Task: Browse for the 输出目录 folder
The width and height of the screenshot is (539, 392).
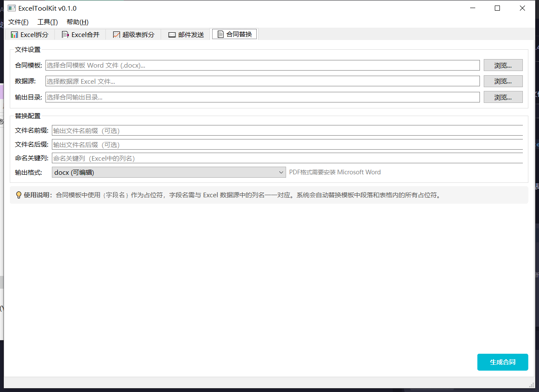Action: (503, 97)
